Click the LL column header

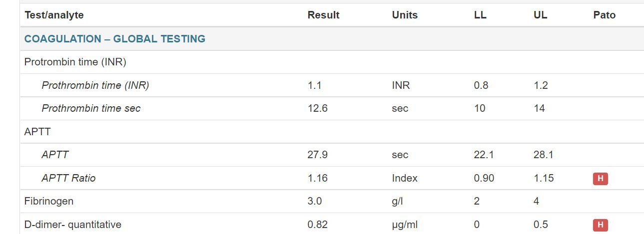tap(480, 15)
